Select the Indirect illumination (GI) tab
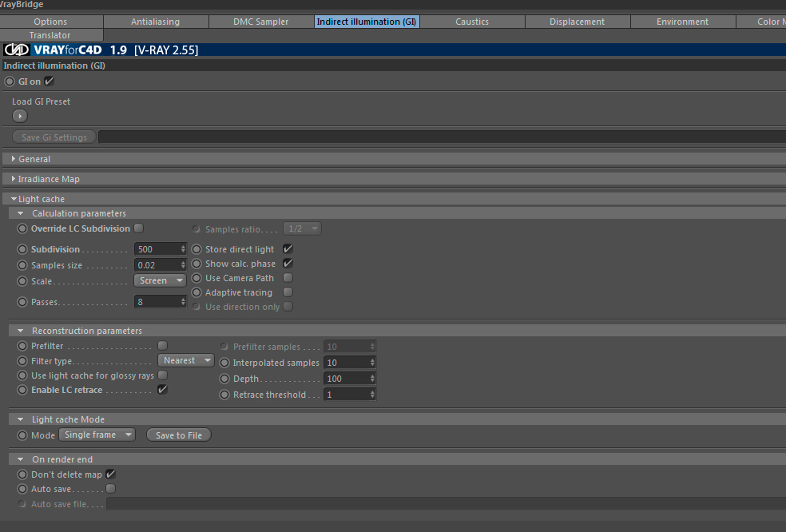Image resolution: width=786 pixels, height=532 pixels. (367, 22)
